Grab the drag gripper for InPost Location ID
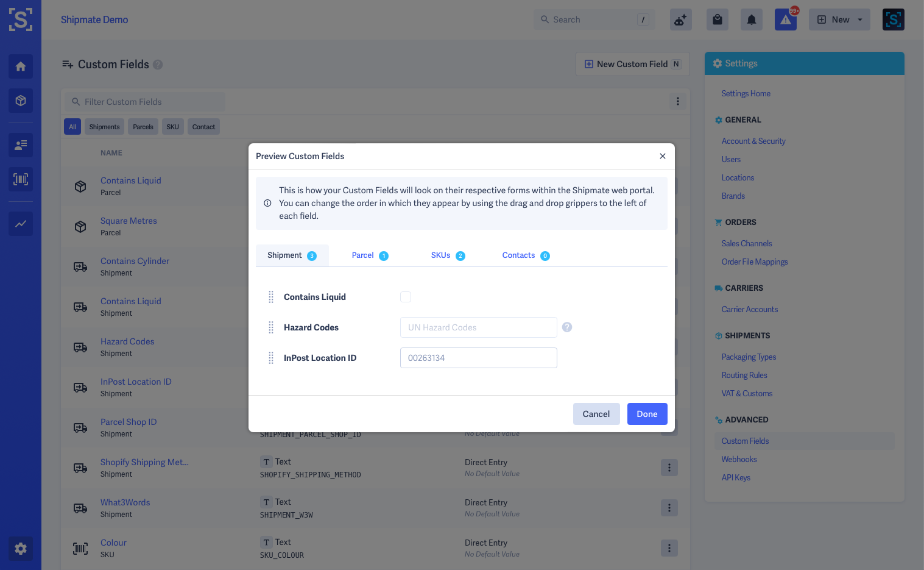Image resolution: width=924 pixels, height=570 pixels. (x=271, y=358)
